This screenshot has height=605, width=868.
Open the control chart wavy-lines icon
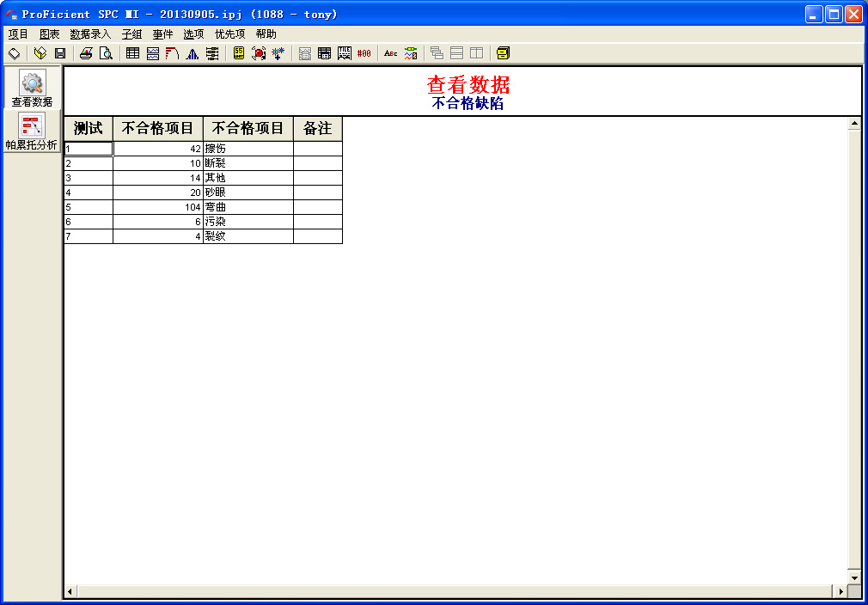tap(153, 53)
